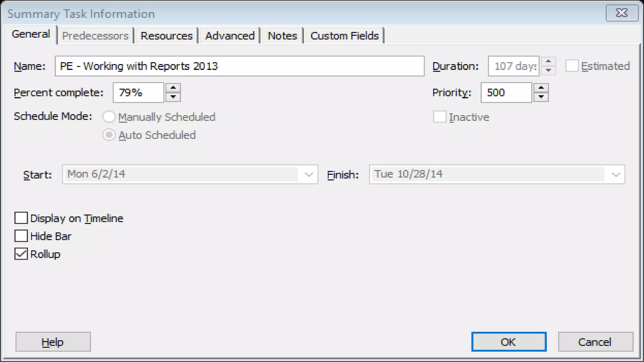Go to the Notes tab
Viewport: 644px width, 362px height.
pos(282,36)
